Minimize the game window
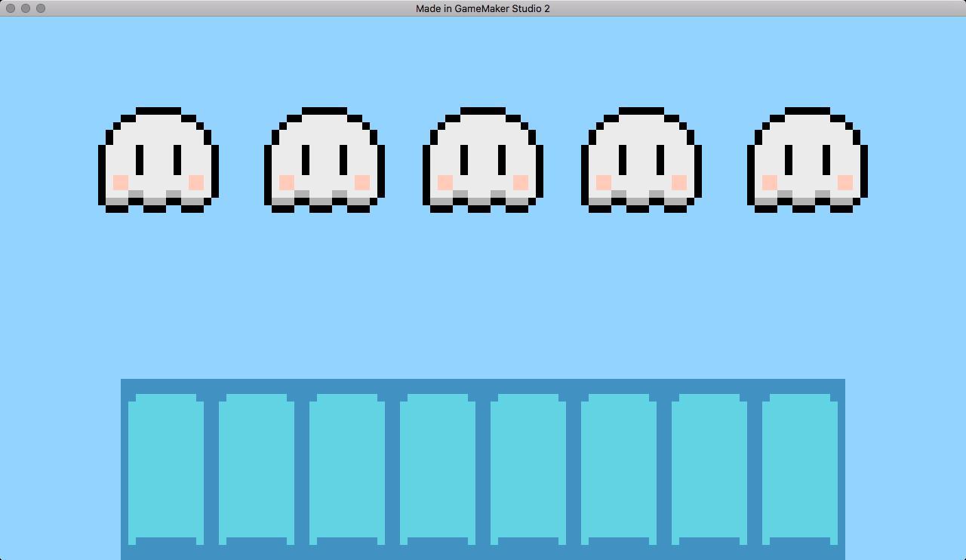This screenshot has width=966, height=560. point(26,8)
